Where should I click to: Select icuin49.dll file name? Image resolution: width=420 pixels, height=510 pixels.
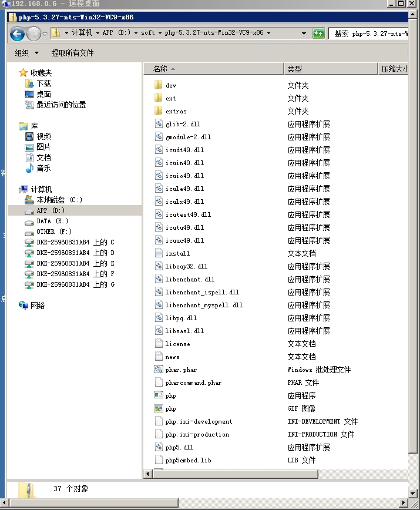click(184, 163)
